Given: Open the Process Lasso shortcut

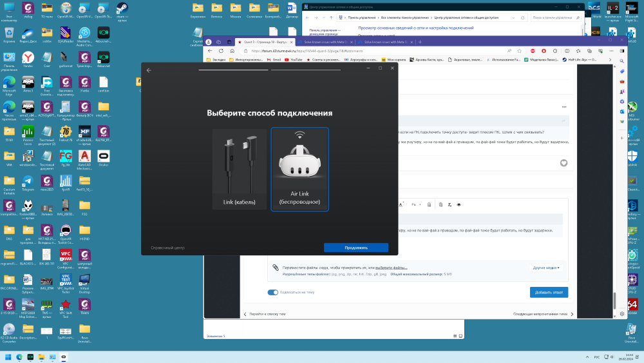Looking at the screenshot, I should coord(28,135).
